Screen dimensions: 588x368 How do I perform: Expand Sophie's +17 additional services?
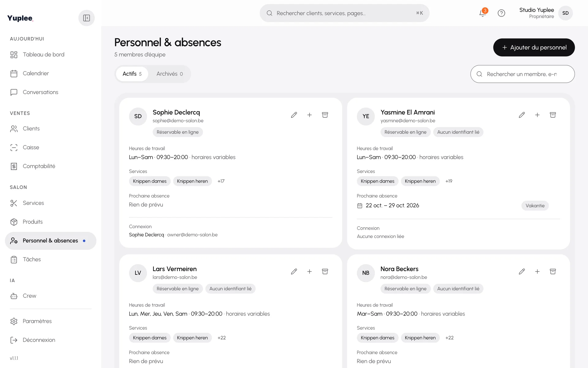coord(221,181)
